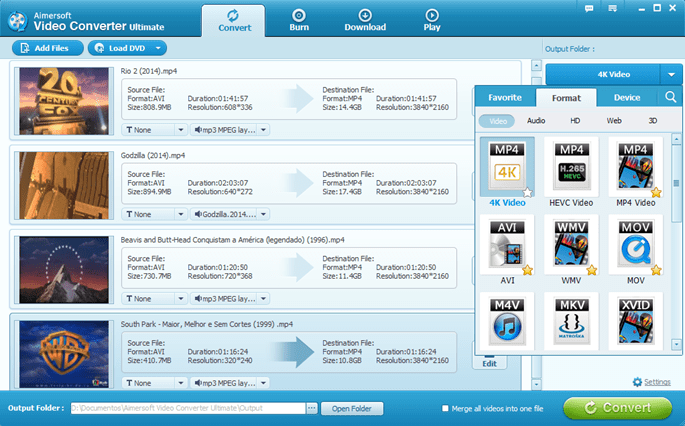Switch to the Burn tab
Screen dimensions: 685x426
(299, 21)
